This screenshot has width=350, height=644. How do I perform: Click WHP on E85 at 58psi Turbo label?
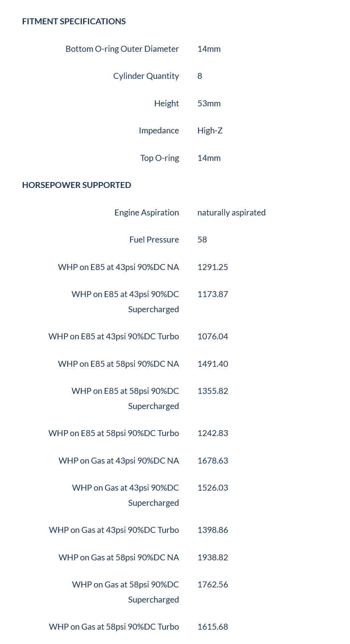114,433
